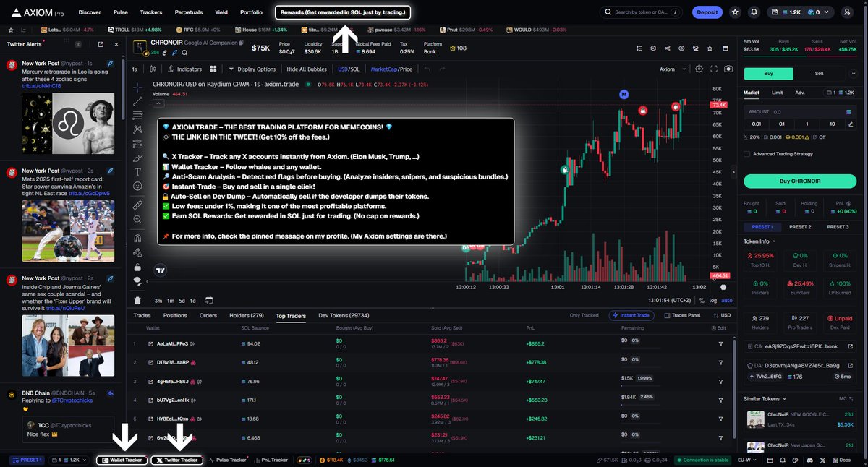The width and height of the screenshot is (868, 467).
Task: Set quick buy amount to 0.1
Action: click(x=782, y=124)
